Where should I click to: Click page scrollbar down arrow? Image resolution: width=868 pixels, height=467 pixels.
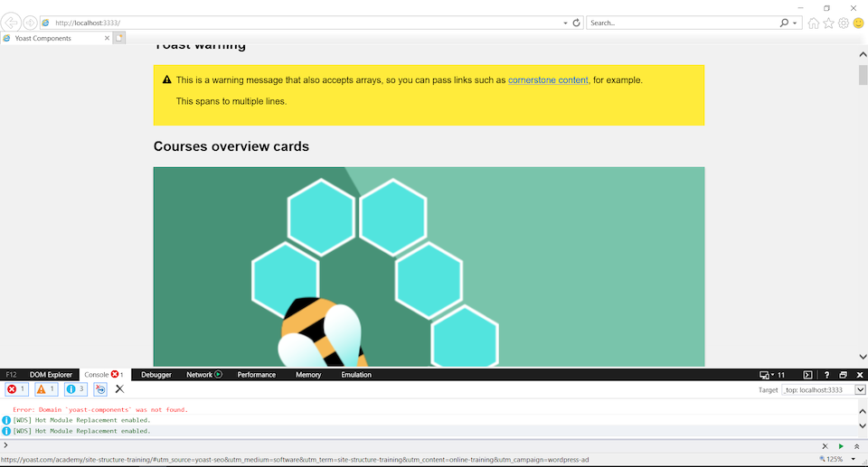(863, 357)
